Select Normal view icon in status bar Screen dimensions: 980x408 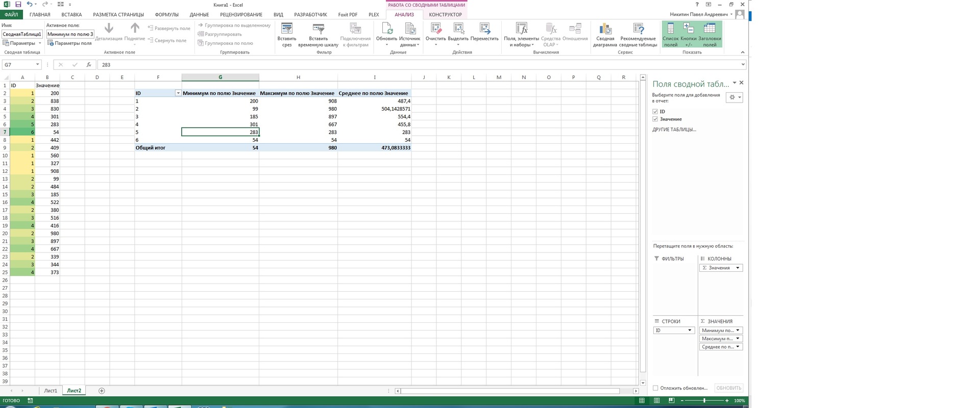[x=642, y=401]
